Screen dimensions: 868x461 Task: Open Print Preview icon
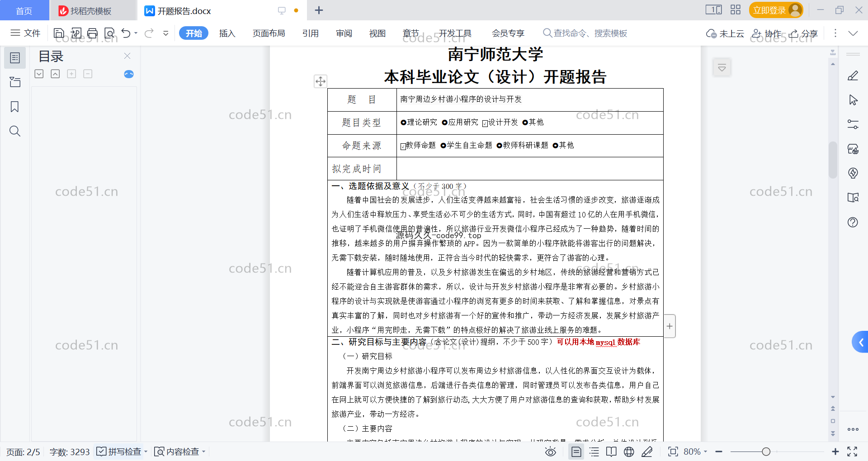[x=109, y=33]
